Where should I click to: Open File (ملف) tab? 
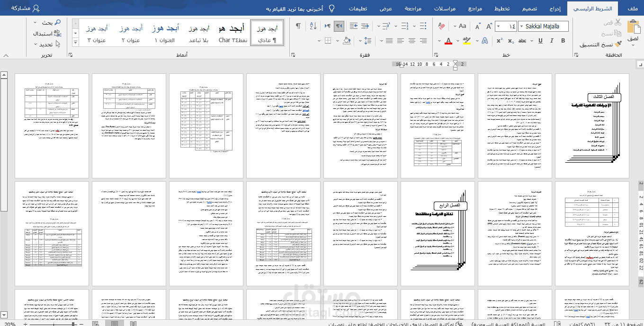(632, 9)
